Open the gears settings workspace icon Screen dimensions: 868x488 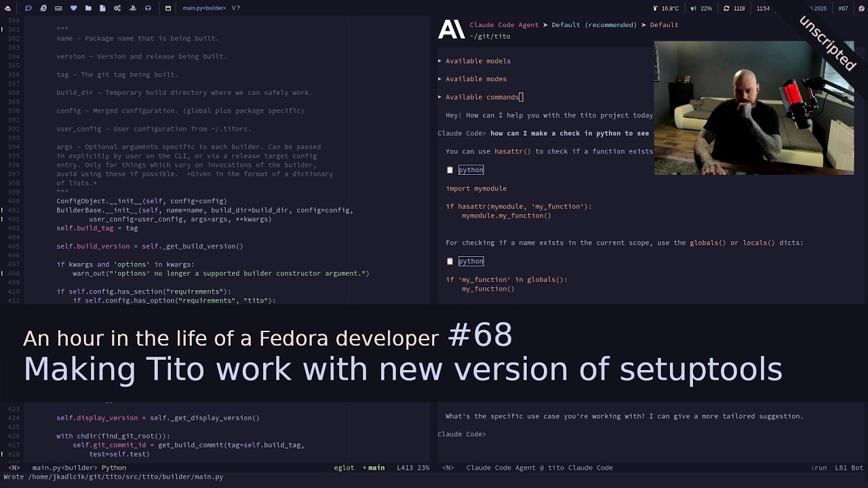117,8
